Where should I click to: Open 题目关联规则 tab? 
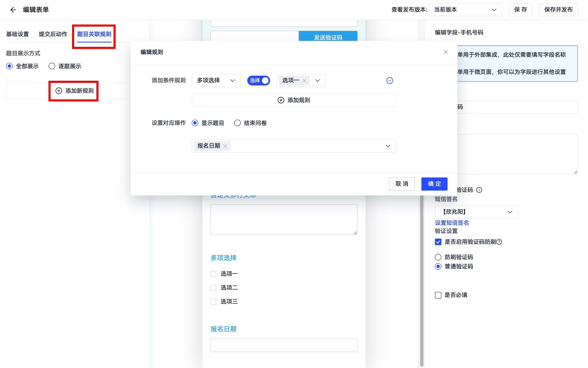click(94, 34)
